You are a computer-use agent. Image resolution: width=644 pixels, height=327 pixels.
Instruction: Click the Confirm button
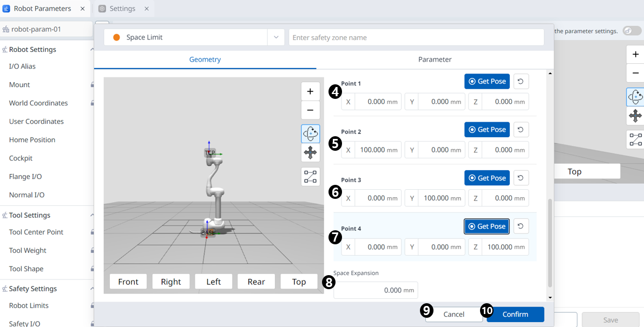515,315
